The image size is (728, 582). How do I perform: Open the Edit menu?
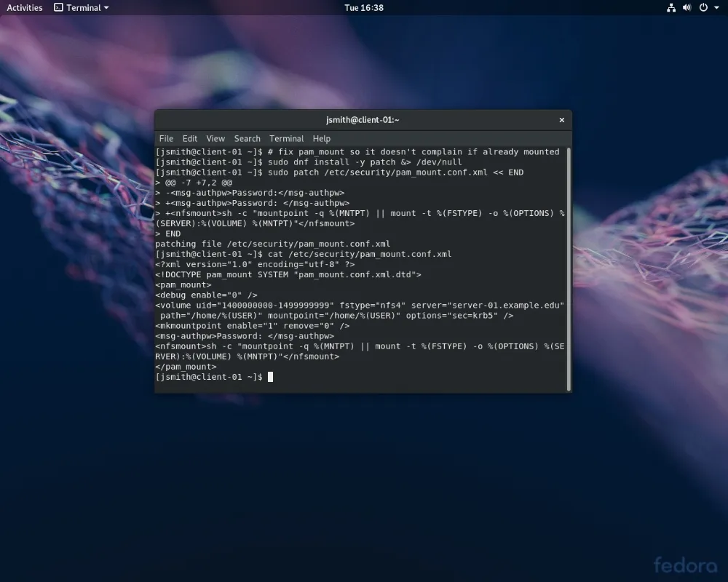point(190,138)
